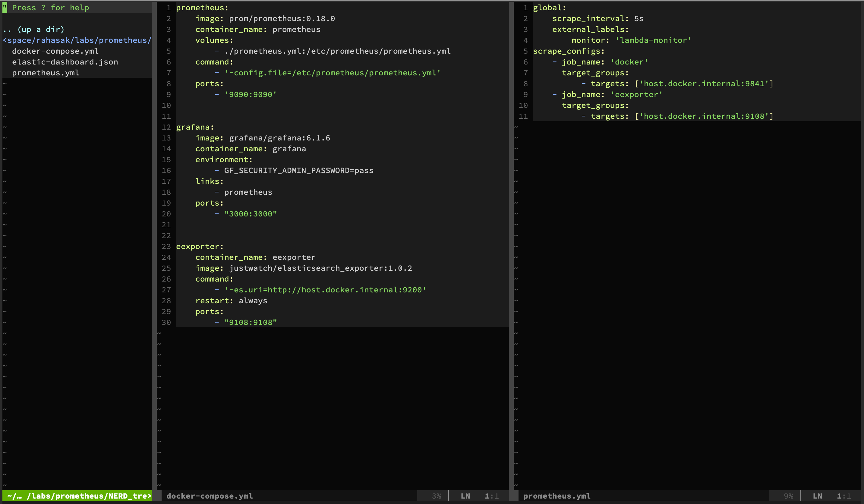Click the '-es.uri=http://host.docker.internal:9200' string
The width and height of the screenshot is (864, 504).
[325, 290]
